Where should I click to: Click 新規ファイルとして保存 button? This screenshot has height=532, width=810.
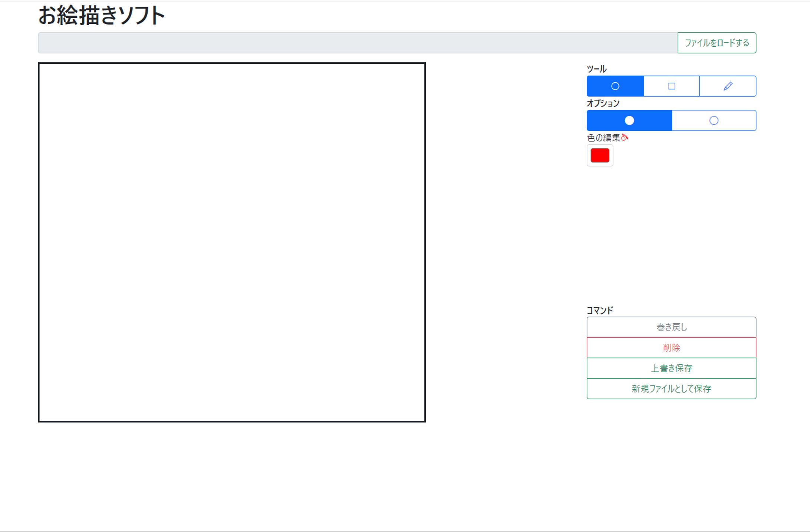671,389
